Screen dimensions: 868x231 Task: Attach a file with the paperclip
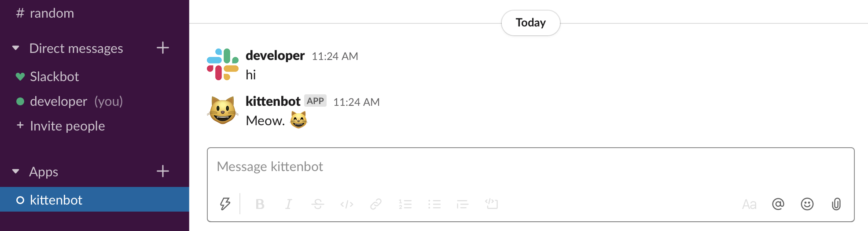coord(836,204)
